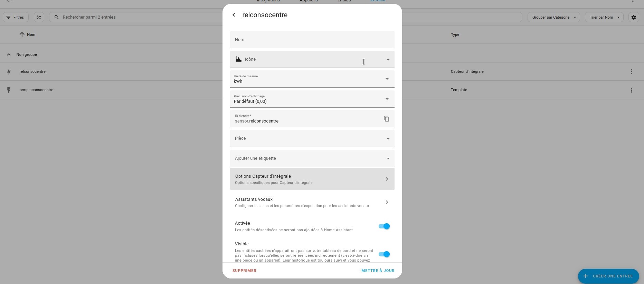
Task: Open Trier par Nom dropdown
Action: point(604,17)
